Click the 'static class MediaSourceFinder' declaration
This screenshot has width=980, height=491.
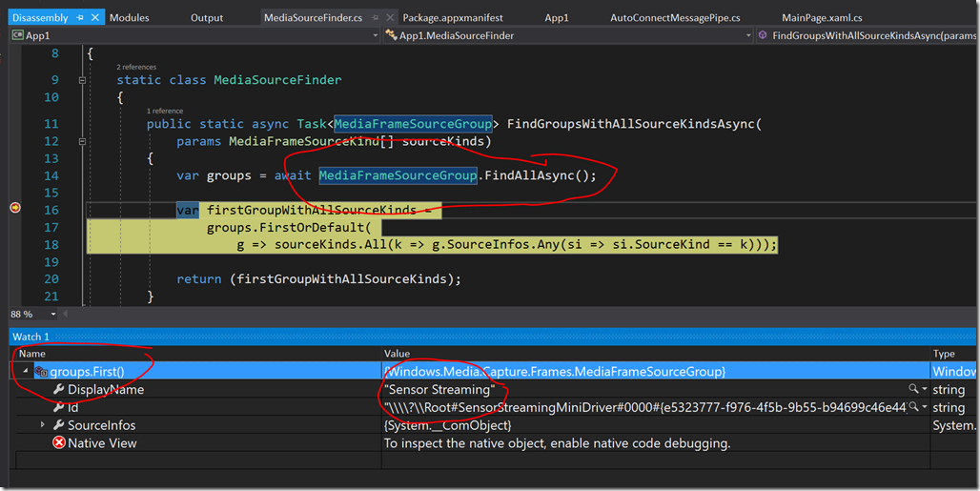click(229, 80)
